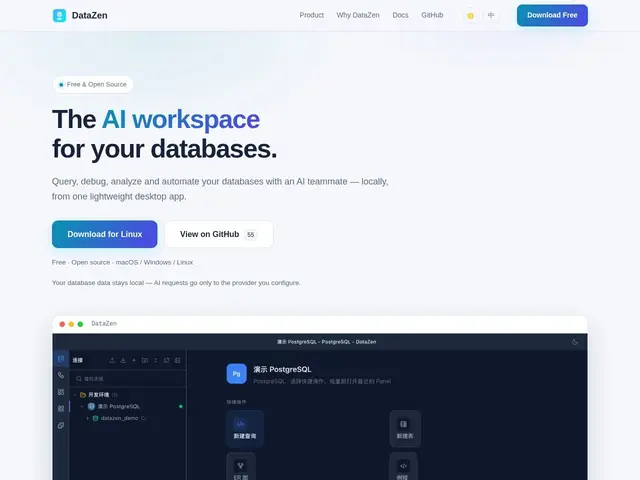Click the green datazen_demo database icon
Viewport: 640px width, 480px height.
point(96,418)
